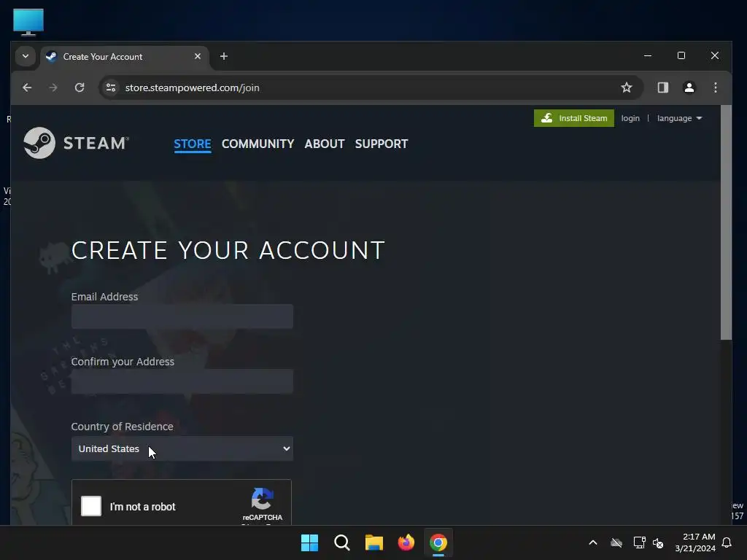
Task: Open Chrome's three-dot menu
Action: click(715, 87)
